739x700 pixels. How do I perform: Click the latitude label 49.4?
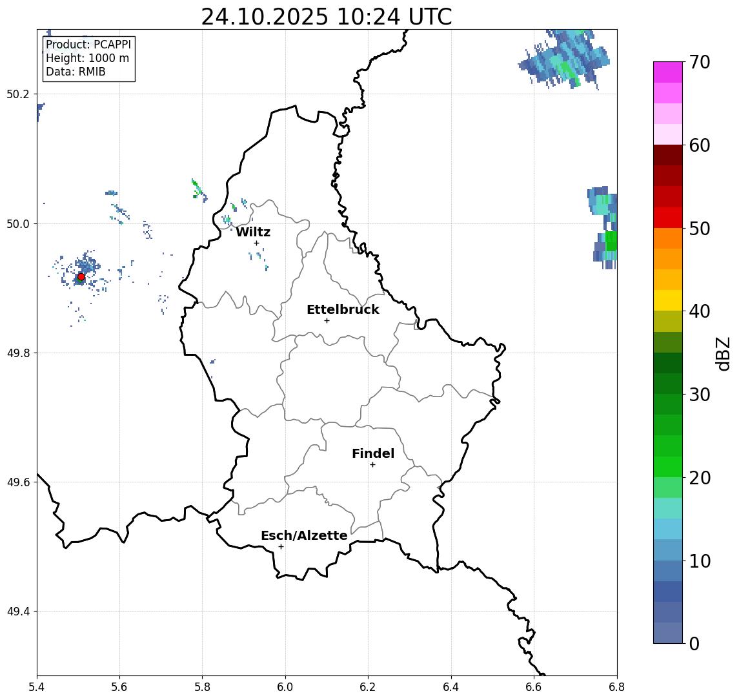[x=17, y=612]
